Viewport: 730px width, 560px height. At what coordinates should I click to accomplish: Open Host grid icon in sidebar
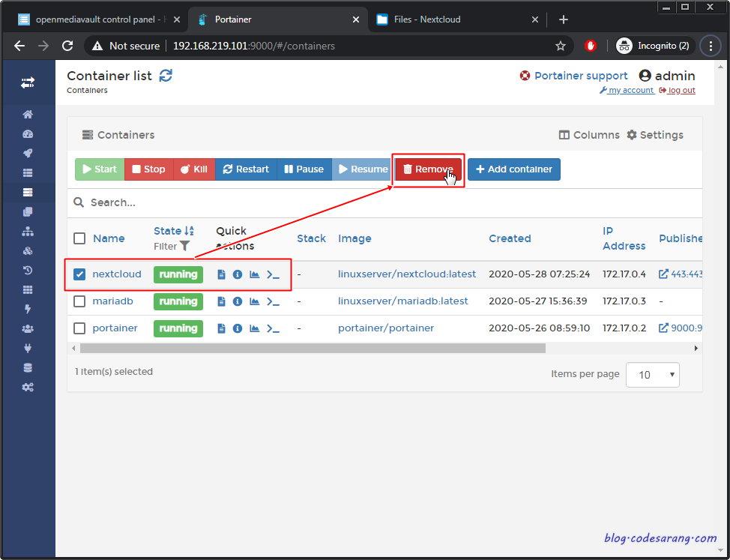coord(28,290)
